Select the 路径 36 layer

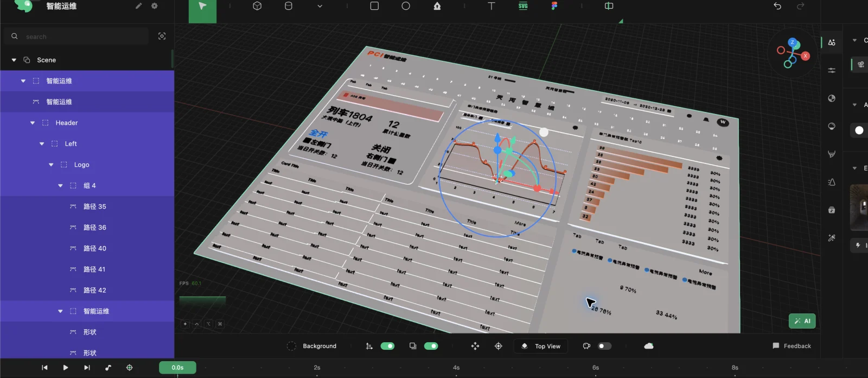tap(87, 228)
